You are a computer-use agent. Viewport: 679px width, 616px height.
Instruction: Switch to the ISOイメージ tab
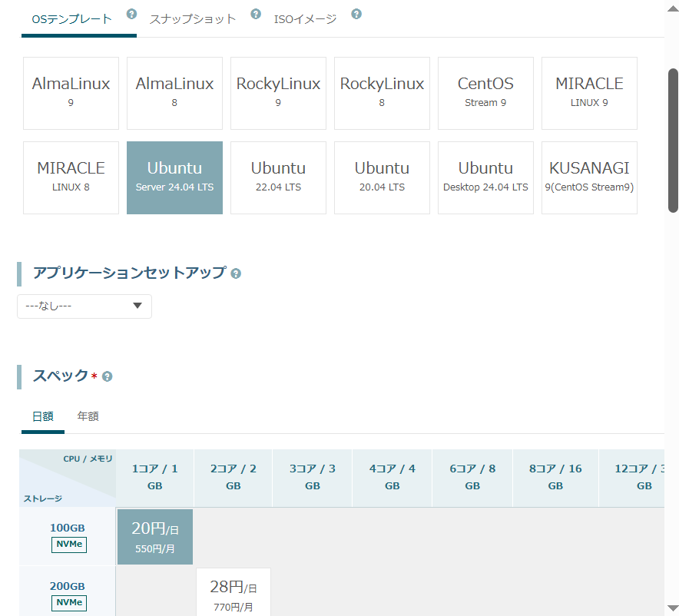(305, 17)
